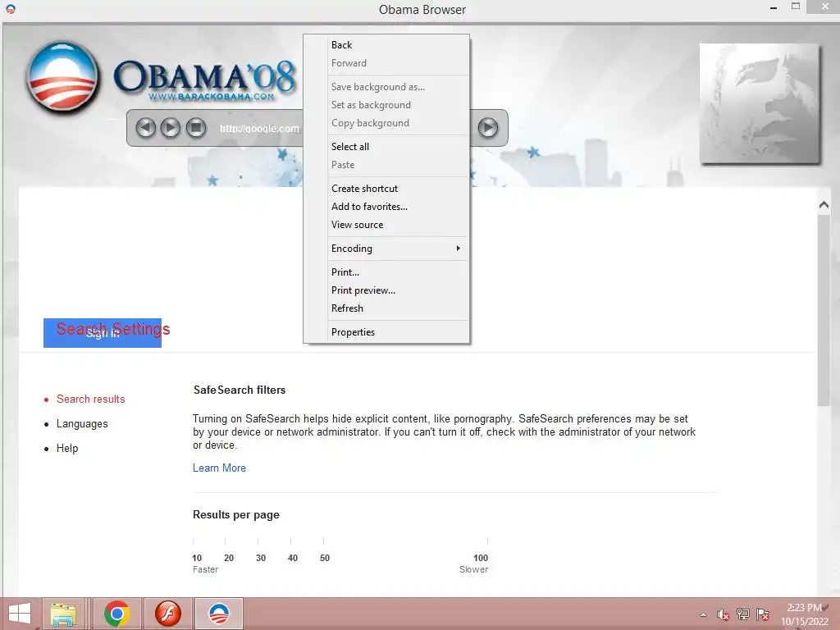Set results per page to 40

tap(293, 558)
